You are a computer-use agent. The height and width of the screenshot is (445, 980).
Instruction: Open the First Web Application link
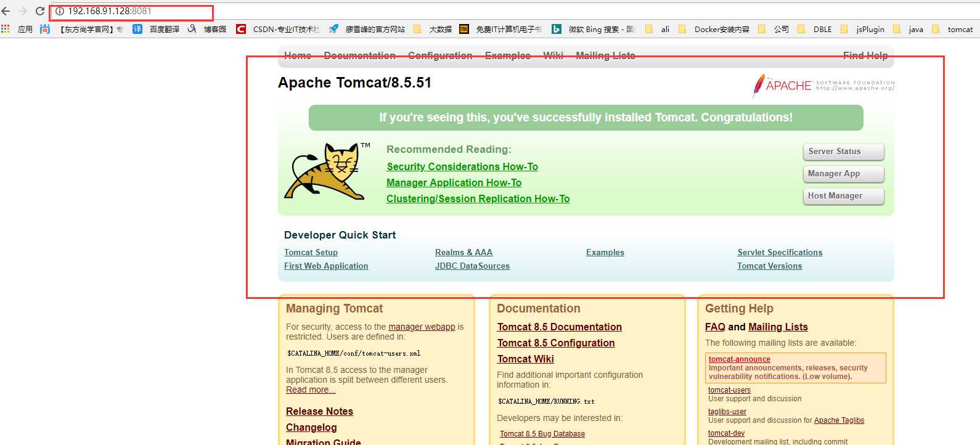click(326, 266)
